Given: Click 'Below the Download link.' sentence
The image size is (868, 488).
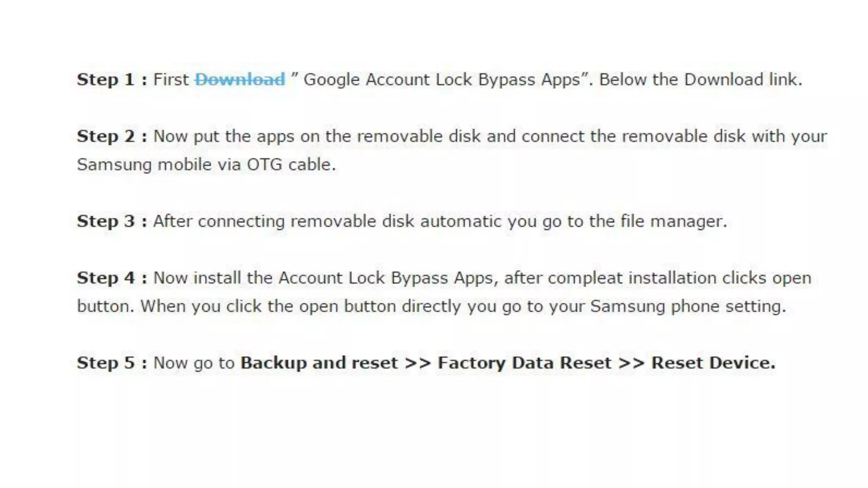Looking at the screenshot, I should (x=701, y=80).
